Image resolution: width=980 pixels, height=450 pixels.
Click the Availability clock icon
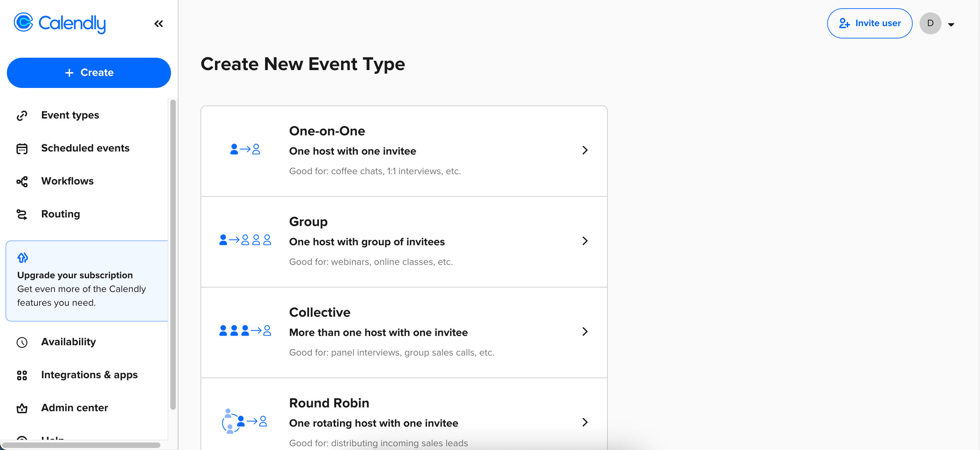pyautogui.click(x=22, y=342)
